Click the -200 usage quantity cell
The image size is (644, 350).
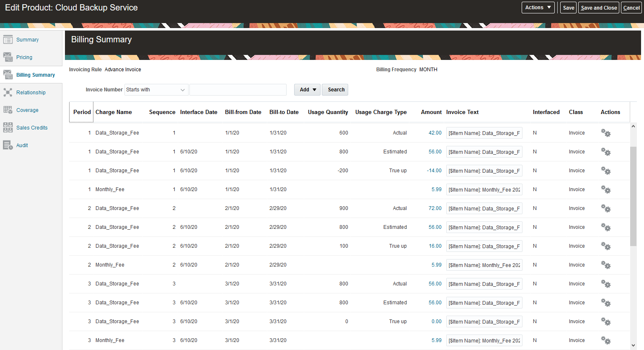(343, 171)
